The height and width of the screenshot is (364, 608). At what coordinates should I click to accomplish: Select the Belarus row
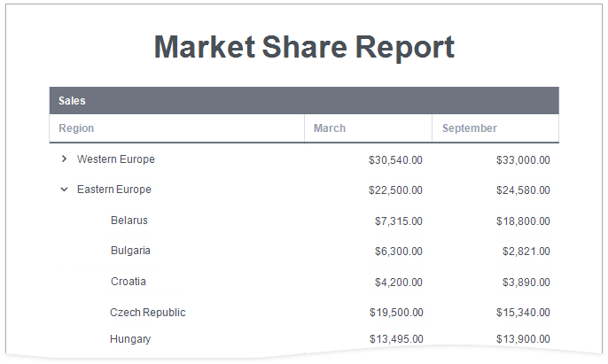click(x=129, y=221)
